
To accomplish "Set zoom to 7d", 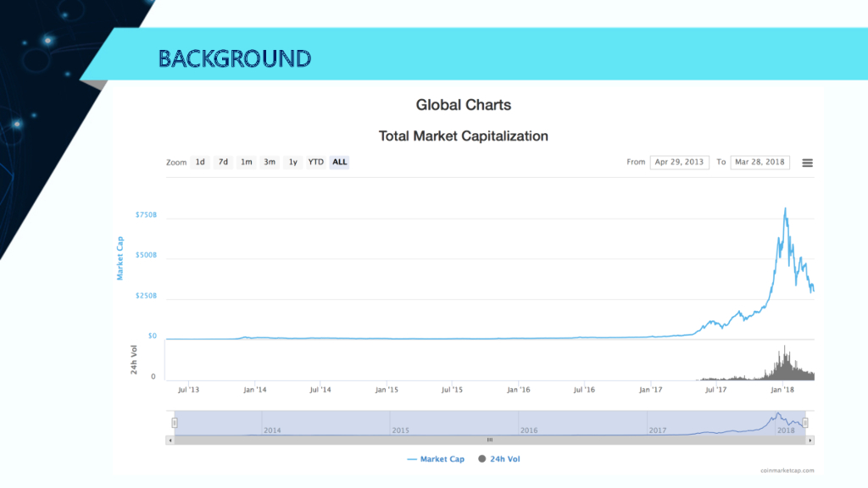I will (x=223, y=162).
